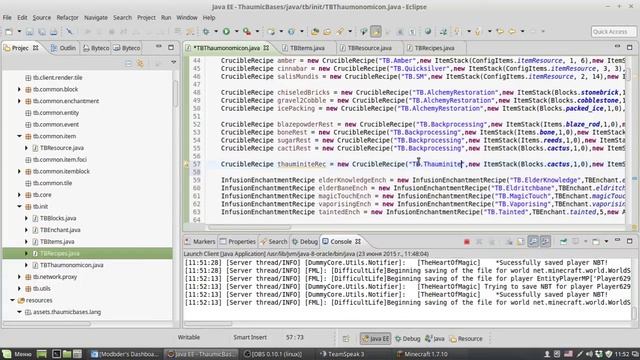Open the Refactor menu
The image size is (640, 360).
tap(67, 18)
